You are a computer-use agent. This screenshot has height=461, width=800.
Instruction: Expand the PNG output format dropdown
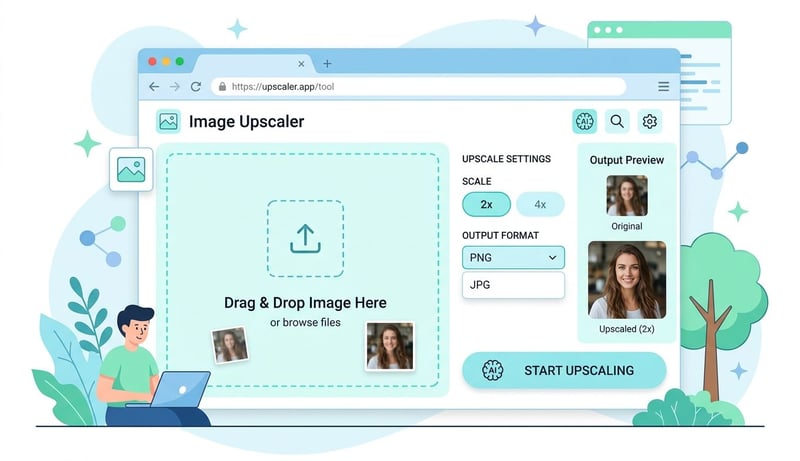click(x=513, y=258)
